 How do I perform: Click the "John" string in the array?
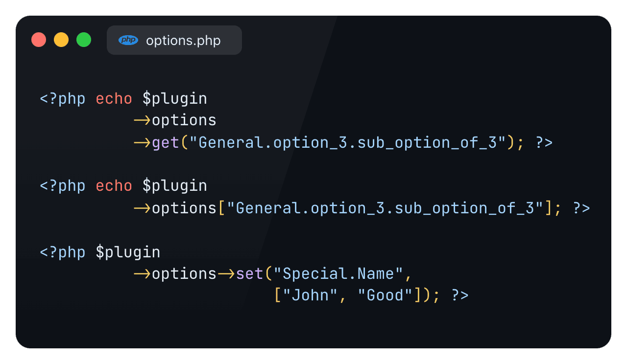[306, 296]
